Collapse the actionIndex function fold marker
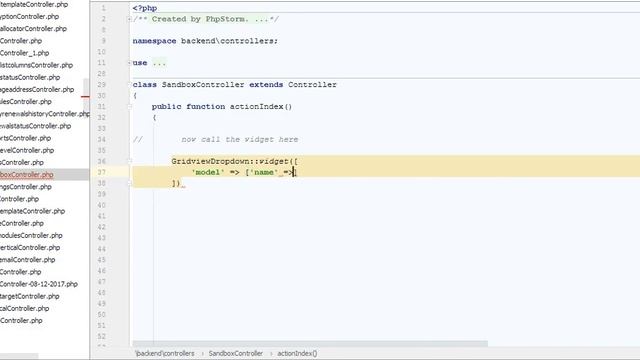Viewport: 640px width, 360px height. (129, 107)
